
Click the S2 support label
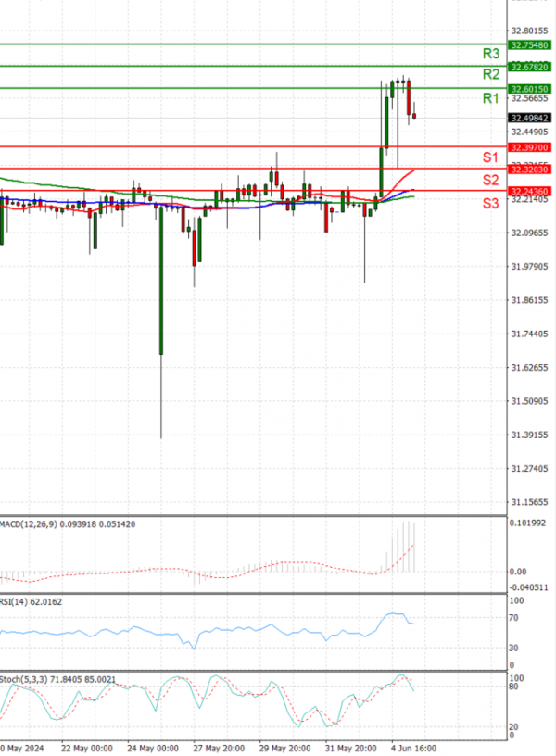pyautogui.click(x=491, y=179)
